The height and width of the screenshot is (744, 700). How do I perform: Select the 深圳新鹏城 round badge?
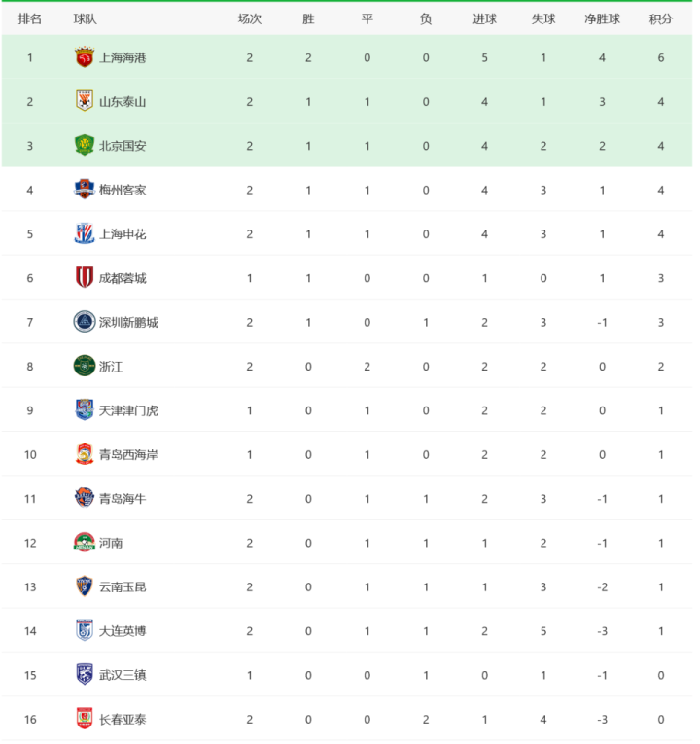85,322
